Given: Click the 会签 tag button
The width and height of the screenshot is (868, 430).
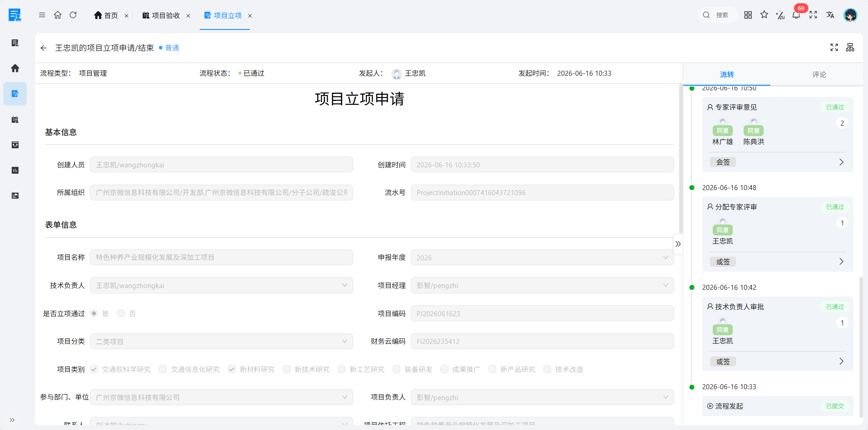Looking at the screenshot, I should 723,162.
